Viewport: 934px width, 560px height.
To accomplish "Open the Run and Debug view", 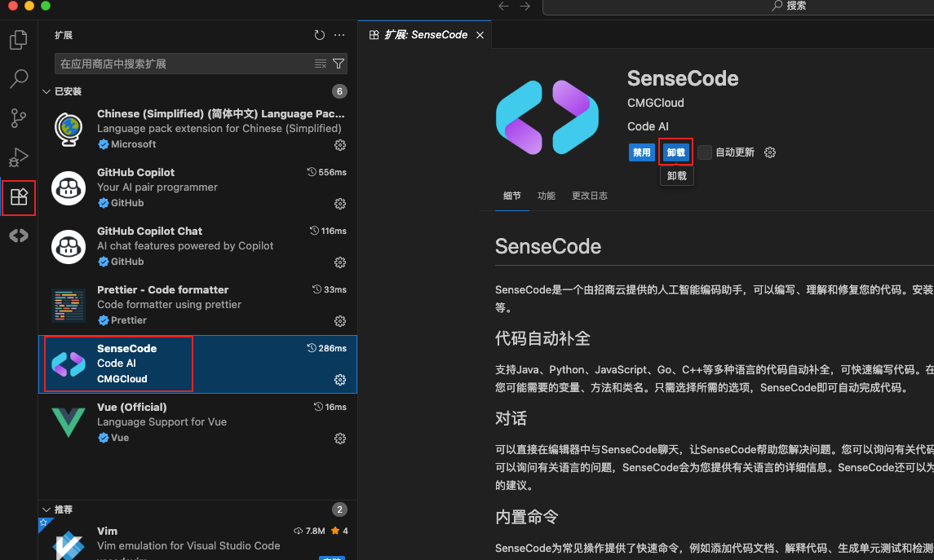I will coord(19,157).
